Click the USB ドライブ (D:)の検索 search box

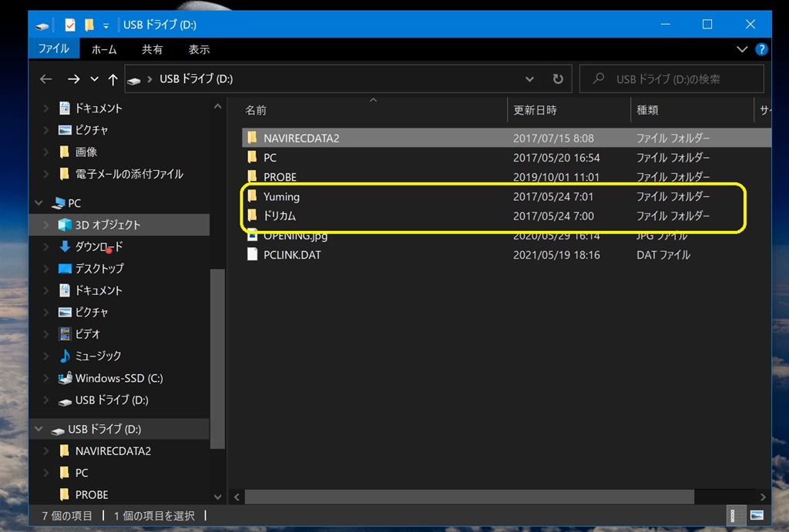672,79
